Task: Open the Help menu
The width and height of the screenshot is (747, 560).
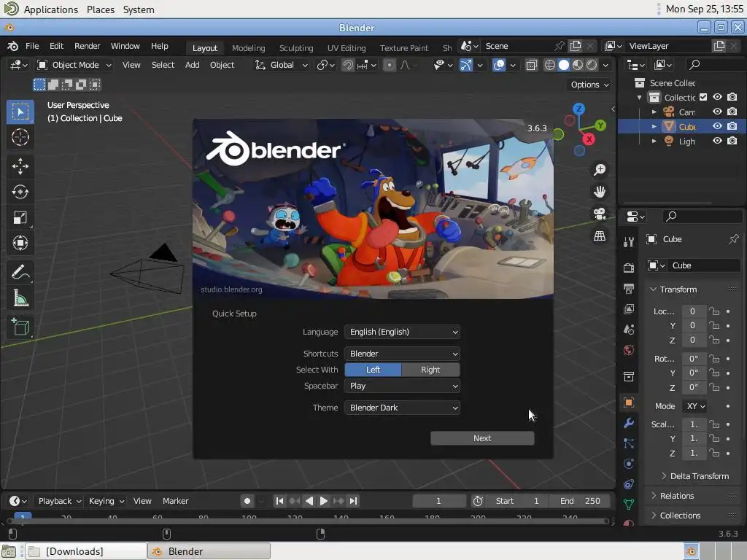Action: pos(160,46)
